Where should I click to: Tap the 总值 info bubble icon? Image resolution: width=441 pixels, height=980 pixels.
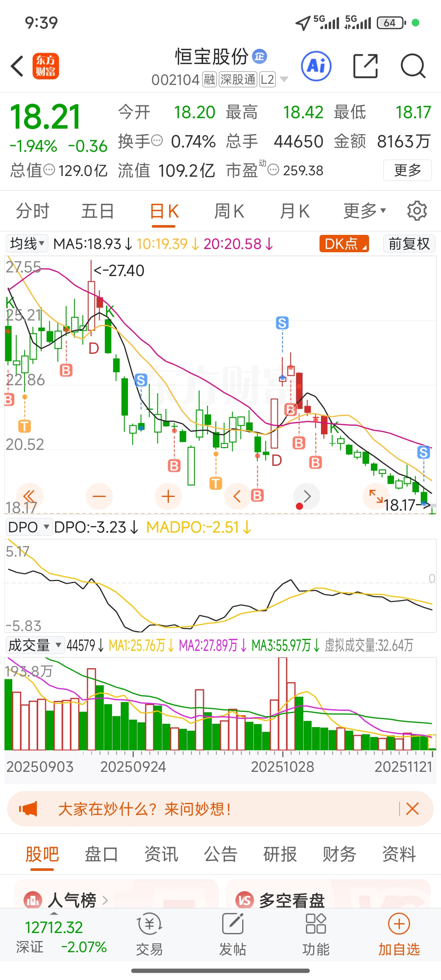49,169
